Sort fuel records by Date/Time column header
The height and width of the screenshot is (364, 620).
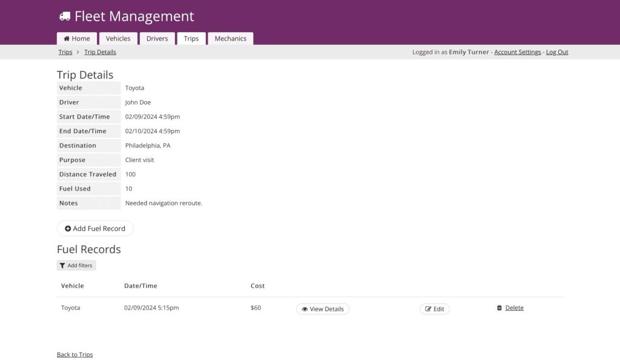click(x=140, y=285)
